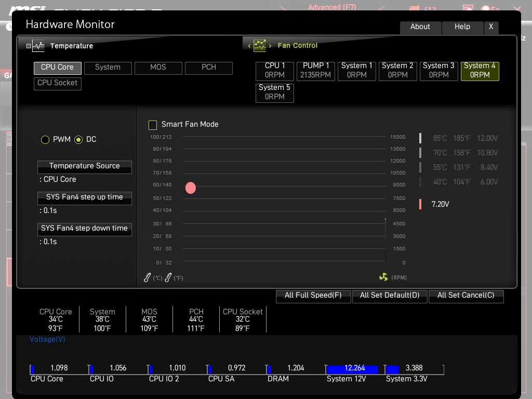Click the Celsius thermometer icon
This screenshot has width=532, height=399.
click(x=147, y=277)
